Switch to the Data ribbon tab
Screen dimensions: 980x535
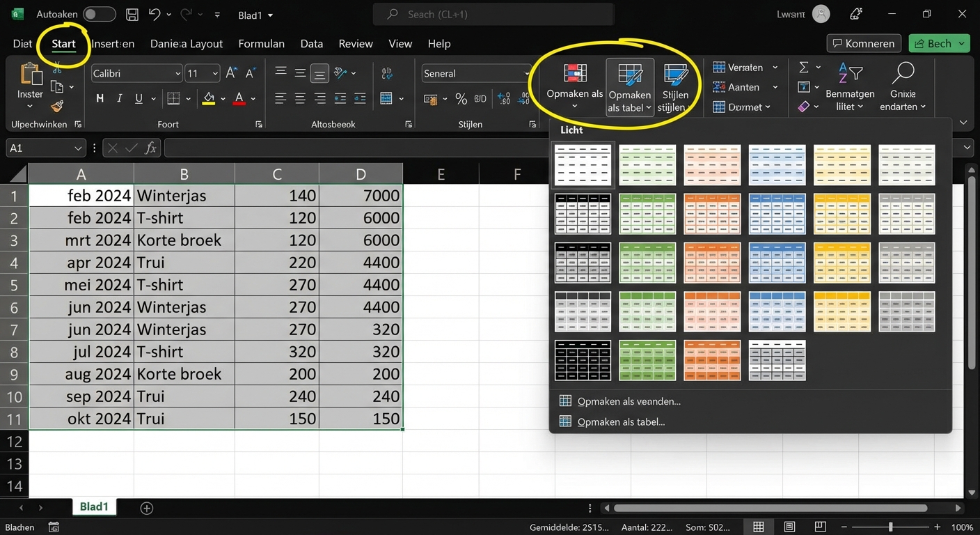[311, 43]
